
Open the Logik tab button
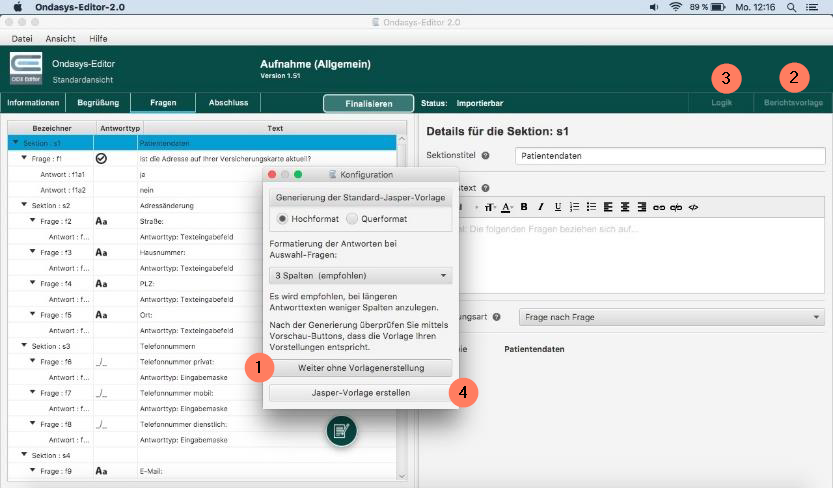721,103
